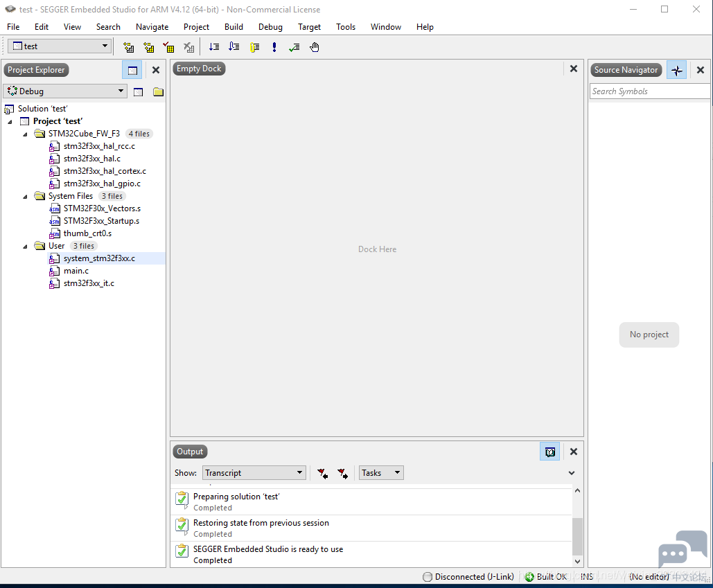Select stm32f3xx_hal.c file
The image size is (713, 588).
[92, 159]
